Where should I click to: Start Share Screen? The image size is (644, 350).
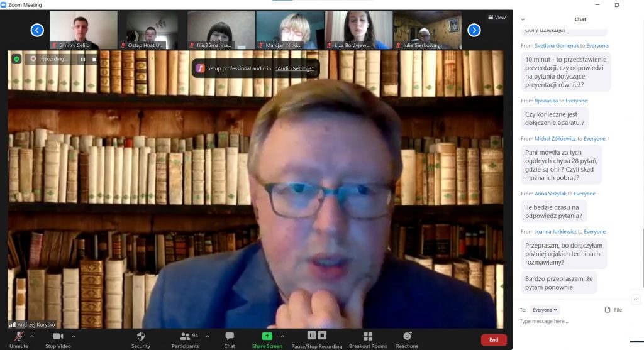(267, 338)
